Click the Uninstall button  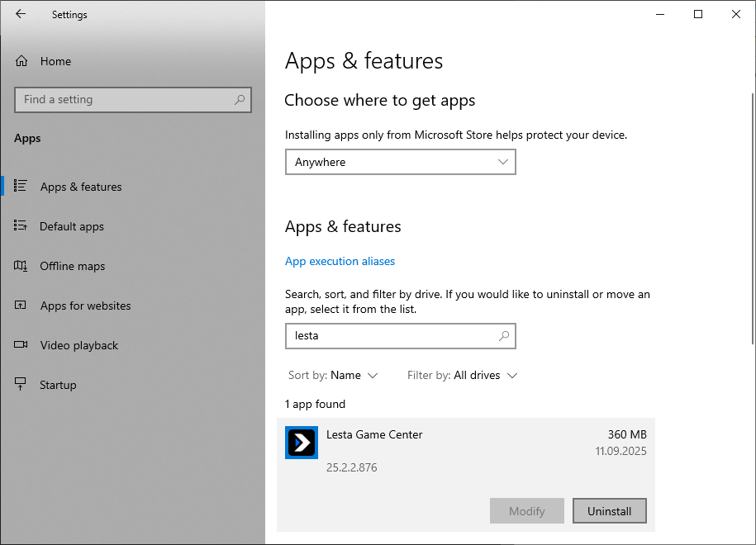pyautogui.click(x=610, y=511)
